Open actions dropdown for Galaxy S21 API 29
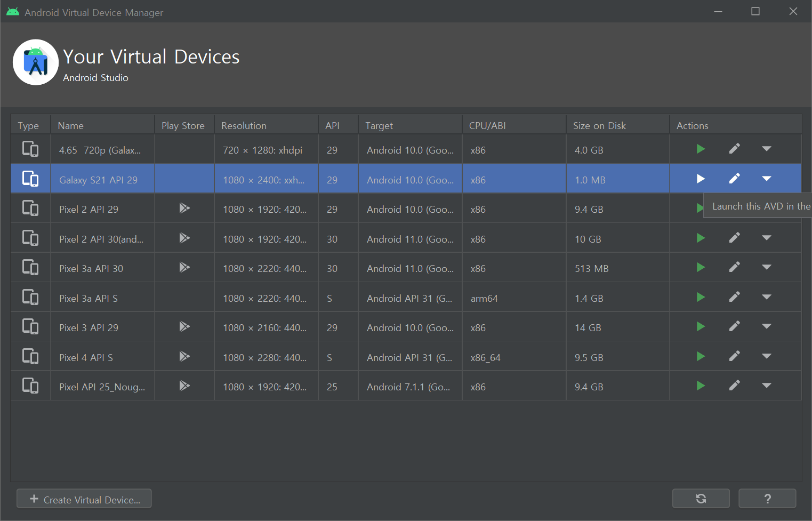 pyautogui.click(x=766, y=179)
